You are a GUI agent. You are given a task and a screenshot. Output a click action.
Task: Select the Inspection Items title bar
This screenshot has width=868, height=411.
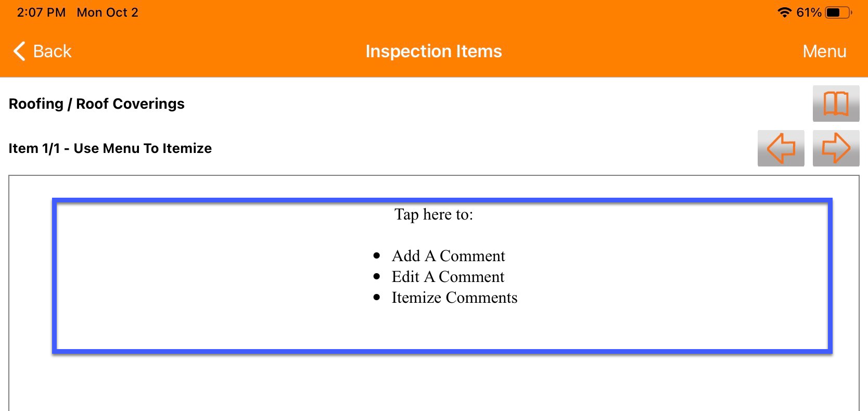click(x=433, y=51)
